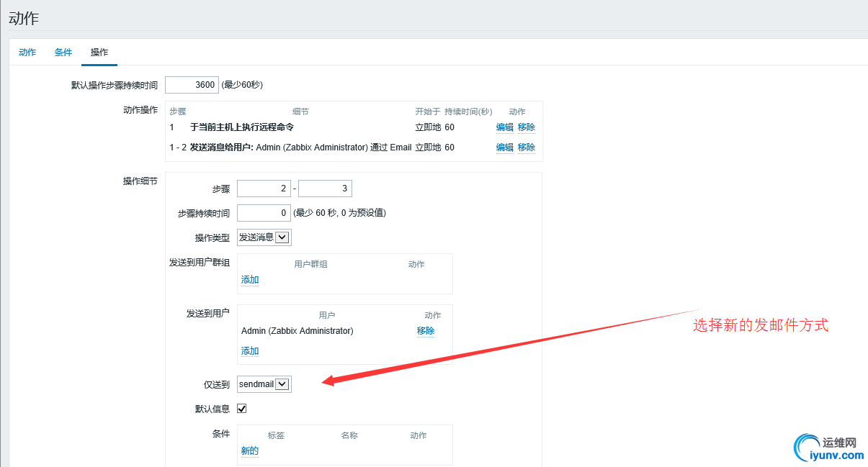Screen dimensions: 868x467
Task: Click the step end field showing 3
Action: pos(325,189)
